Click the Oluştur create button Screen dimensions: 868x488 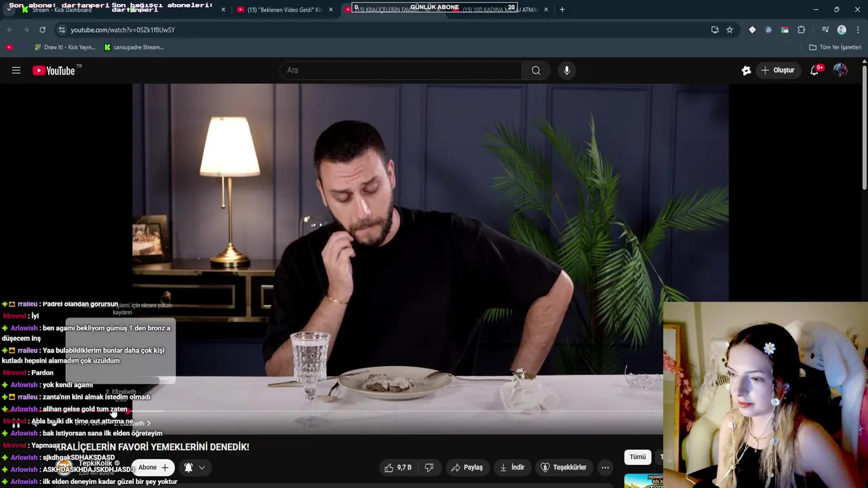pyautogui.click(x=778, y=70)
